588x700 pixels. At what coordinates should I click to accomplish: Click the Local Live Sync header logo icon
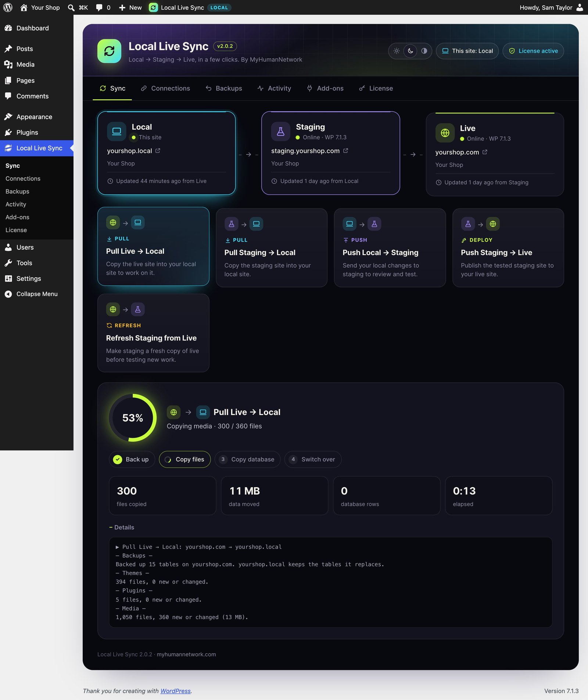(x=109, y=51)
